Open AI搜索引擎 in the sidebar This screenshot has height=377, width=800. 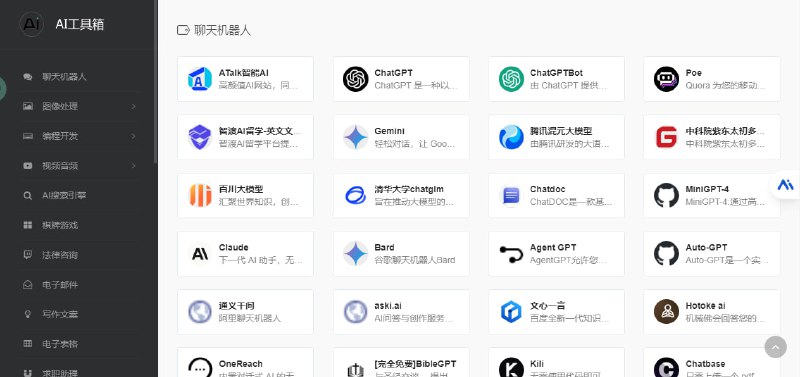[64, 195]
